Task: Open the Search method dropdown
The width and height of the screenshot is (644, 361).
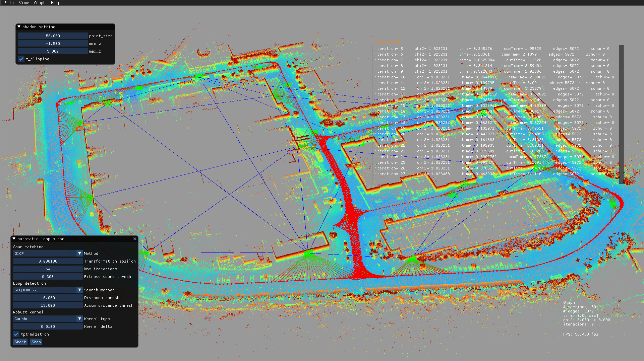Action: [48, 290]
